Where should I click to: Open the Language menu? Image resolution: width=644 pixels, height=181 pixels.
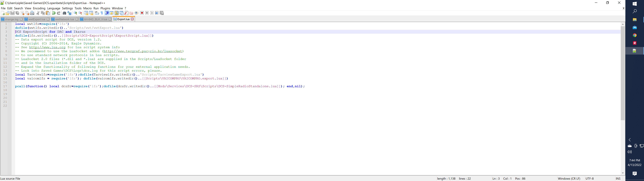(x=54, y=8)
